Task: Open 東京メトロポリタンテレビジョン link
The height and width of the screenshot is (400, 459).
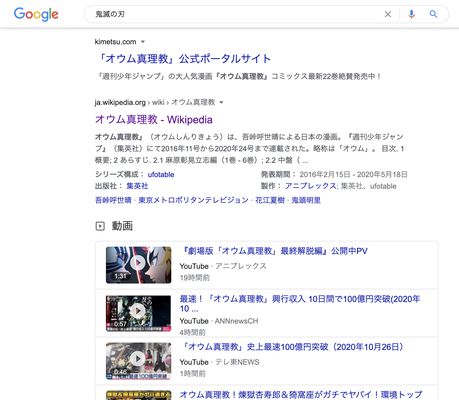Action: [x=193, y=200]
